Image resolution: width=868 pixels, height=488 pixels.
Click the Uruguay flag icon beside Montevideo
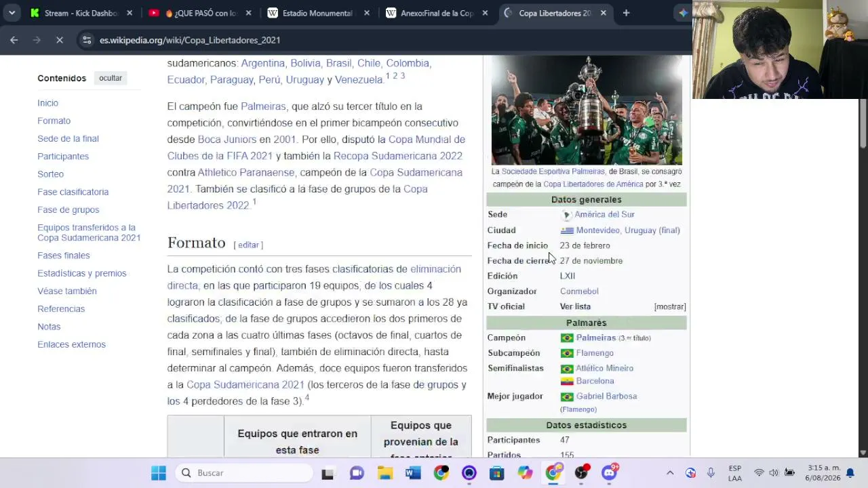click(x=567, y=230)
